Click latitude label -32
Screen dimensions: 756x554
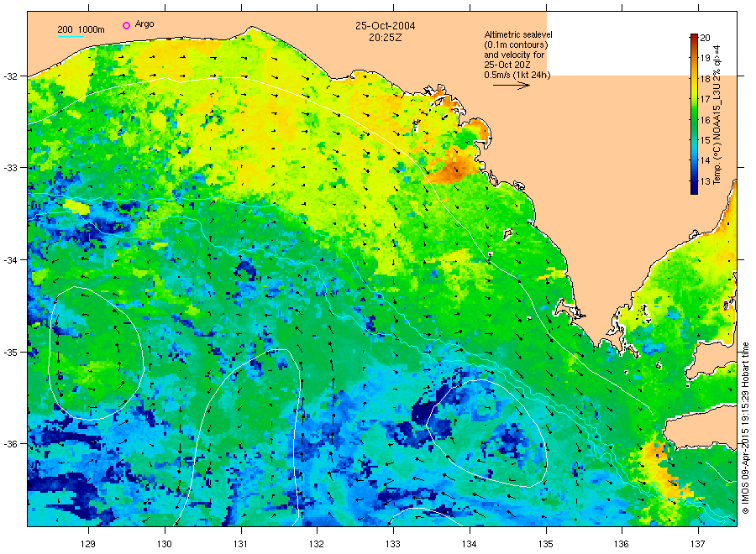[x=11, y=76]
